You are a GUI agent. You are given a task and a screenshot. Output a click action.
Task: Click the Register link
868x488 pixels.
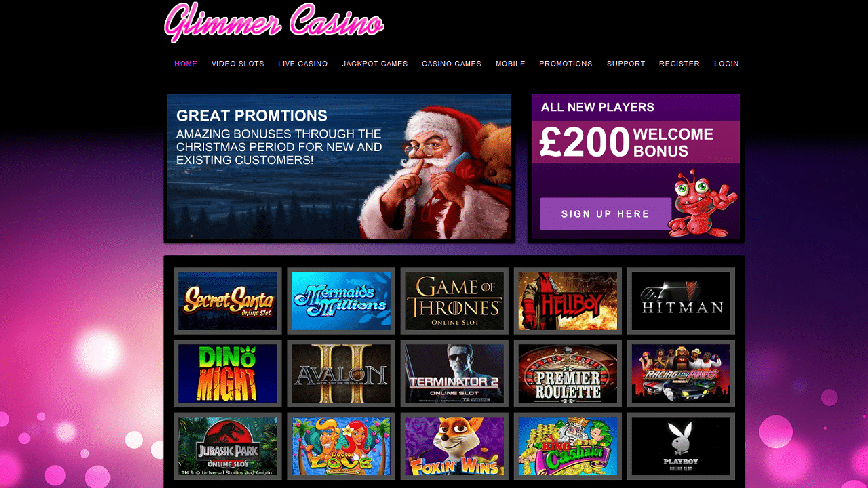(x=679, y=64)
